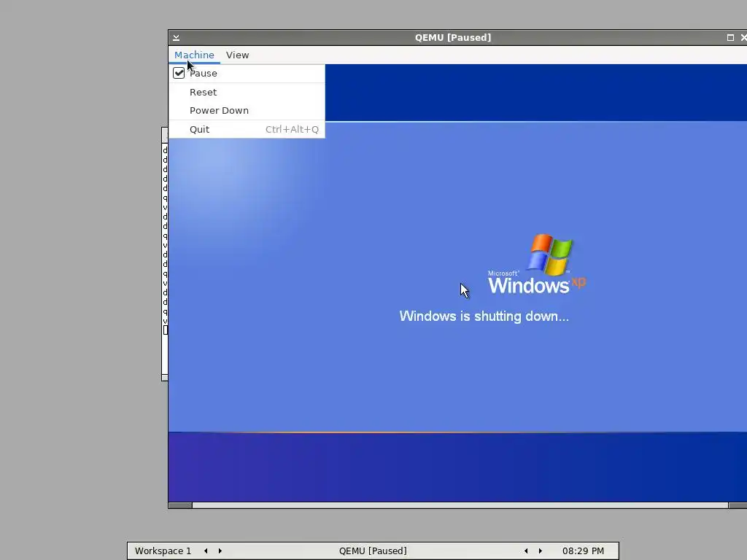Click the QEMU [Paused] title bar
The height and width of the screenshot is (560, 747).
click(x=452, y=38)
